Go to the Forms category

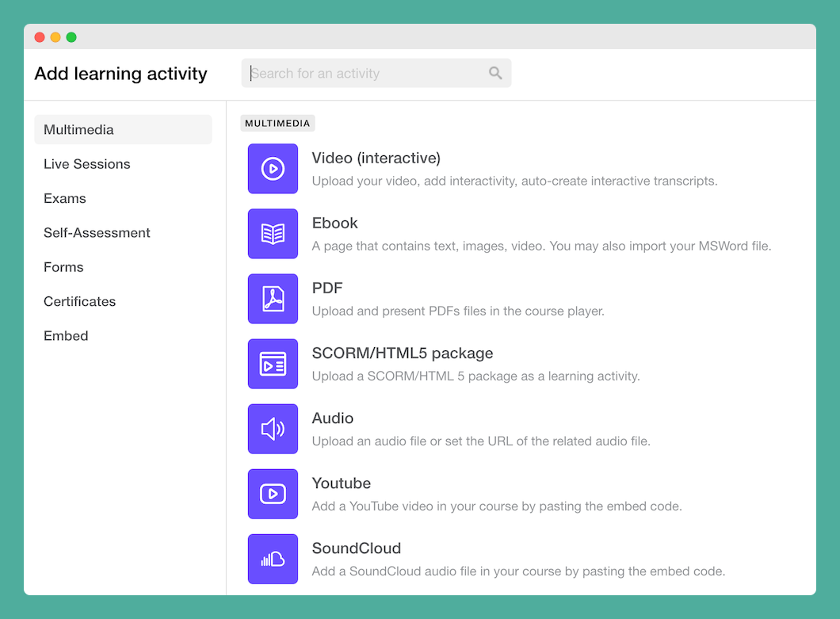point(63,267)
